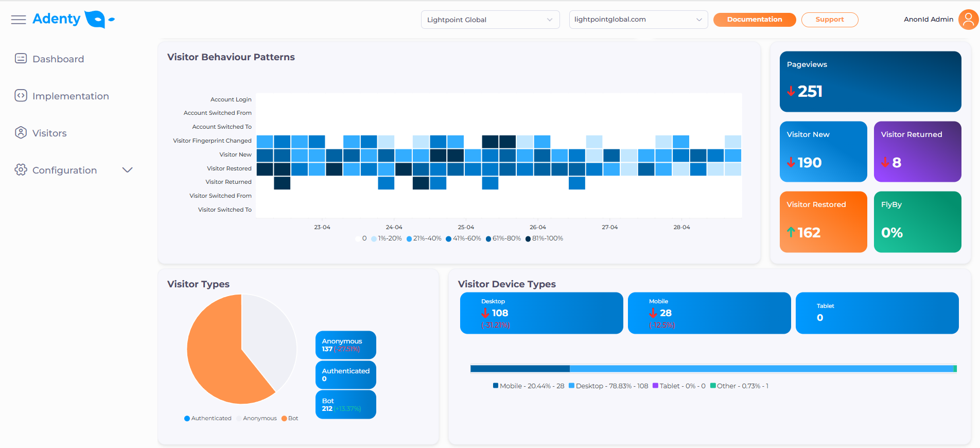This screenshot has height=448, width=980.
Task: Toggle the 61%-80% heatmap legend item
Action: (503, 238)
